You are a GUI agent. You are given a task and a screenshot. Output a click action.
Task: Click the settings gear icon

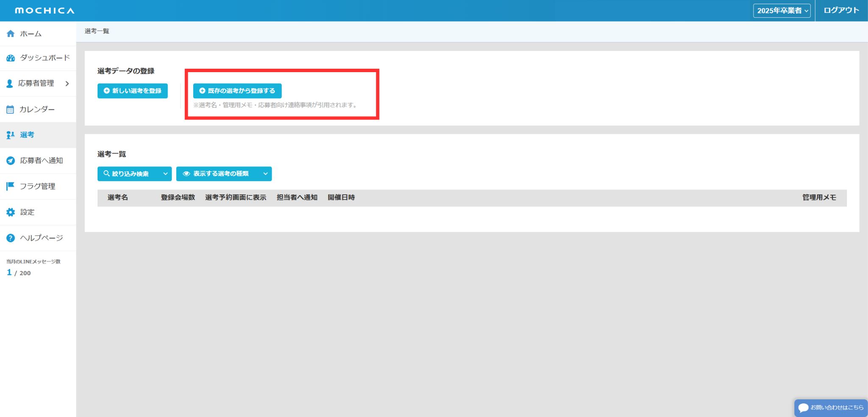click(11, 212)
